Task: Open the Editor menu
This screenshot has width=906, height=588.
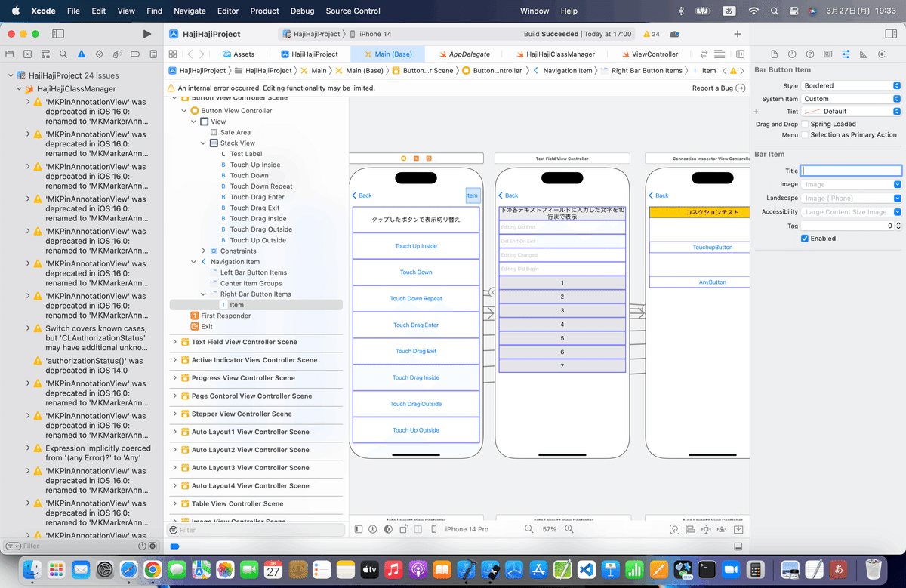Action: click(228, 11)
